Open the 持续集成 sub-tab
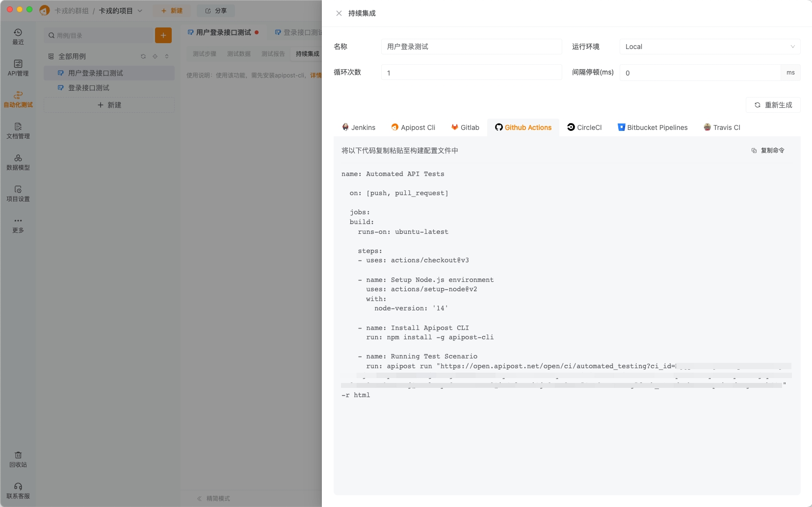The image size is (812, 507). click(307, 54)
